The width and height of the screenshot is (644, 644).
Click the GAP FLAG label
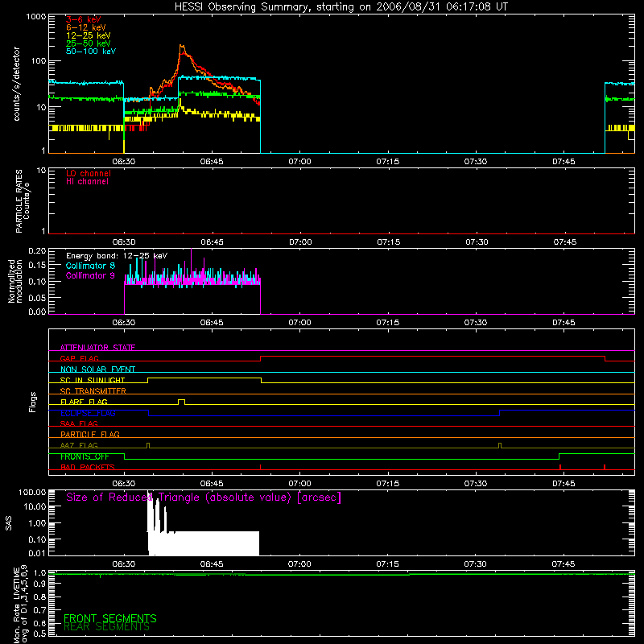point(79,358)
